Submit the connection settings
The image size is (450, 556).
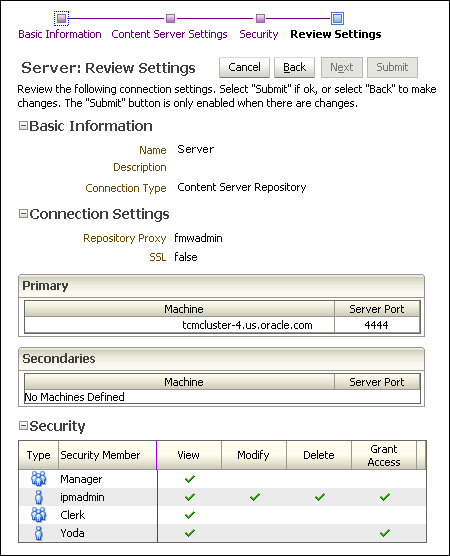[392, 67]
